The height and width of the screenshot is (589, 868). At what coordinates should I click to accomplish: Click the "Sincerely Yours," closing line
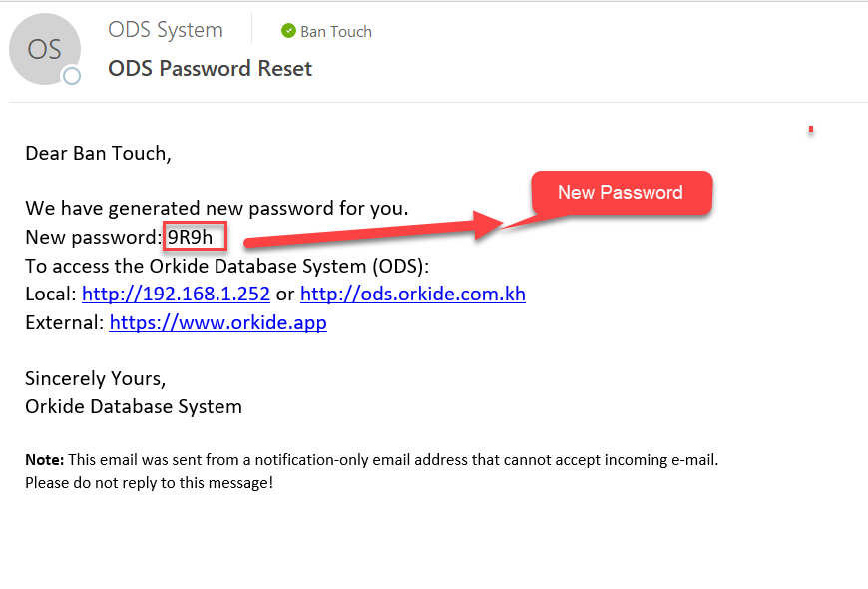95,379
